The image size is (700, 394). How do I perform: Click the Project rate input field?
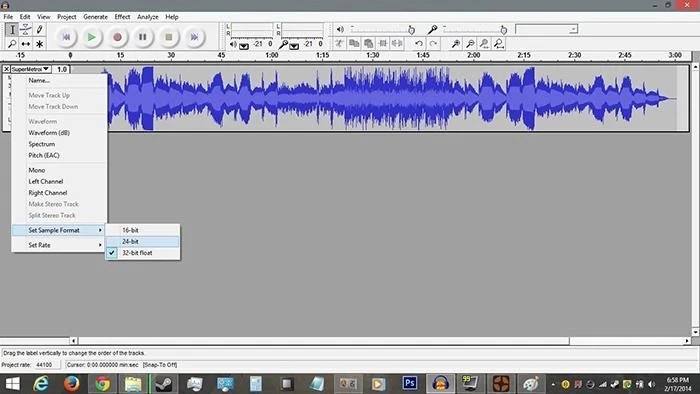(x=47, y=365)
